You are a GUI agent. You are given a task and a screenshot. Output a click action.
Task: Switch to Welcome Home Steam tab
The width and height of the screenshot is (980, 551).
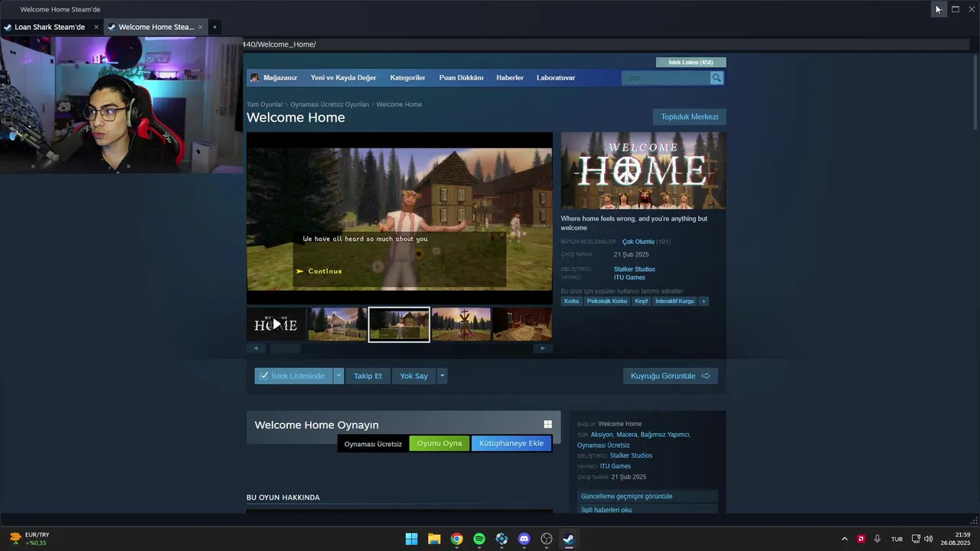point(156,27)
